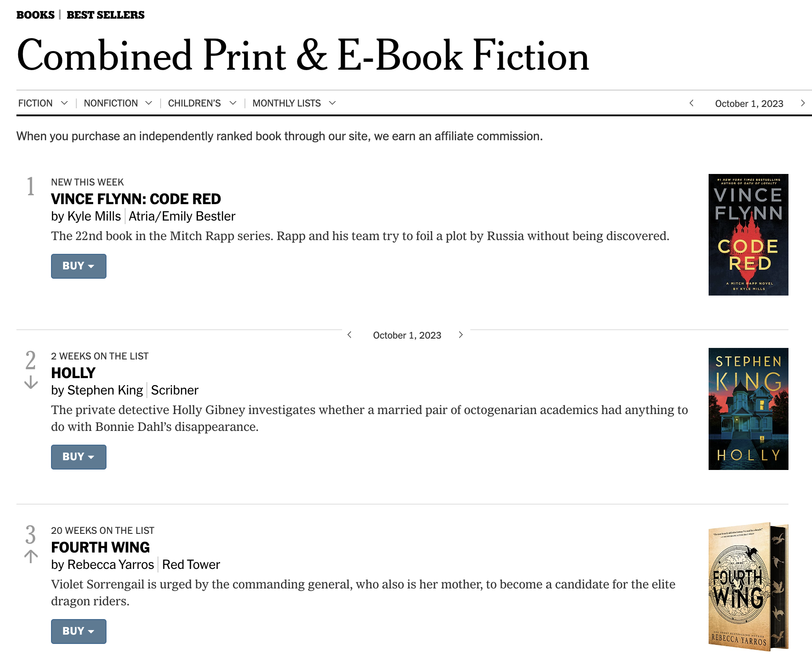This screenshot has width=812, height=671.
Task: Click the down arrow under rank 2
Action: coord(31,383)
